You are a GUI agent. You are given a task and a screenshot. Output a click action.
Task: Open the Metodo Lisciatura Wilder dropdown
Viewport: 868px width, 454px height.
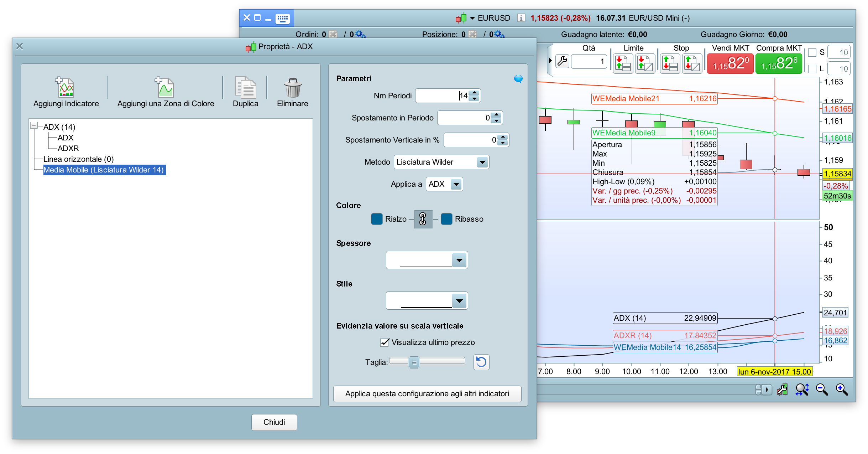tap(482, 162)
